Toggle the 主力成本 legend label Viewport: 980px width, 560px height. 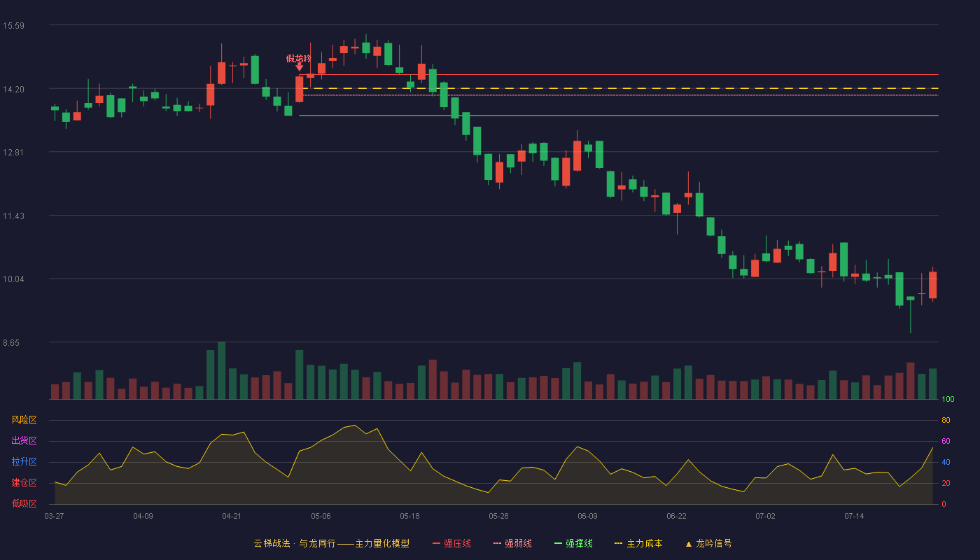pyautogui.click(x=644, y=543)
